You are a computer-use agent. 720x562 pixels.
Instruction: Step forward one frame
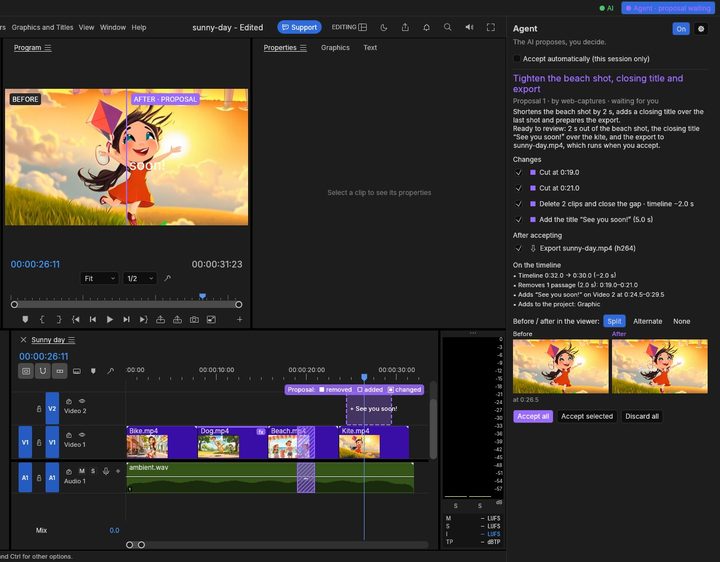[x=126, y=320]
